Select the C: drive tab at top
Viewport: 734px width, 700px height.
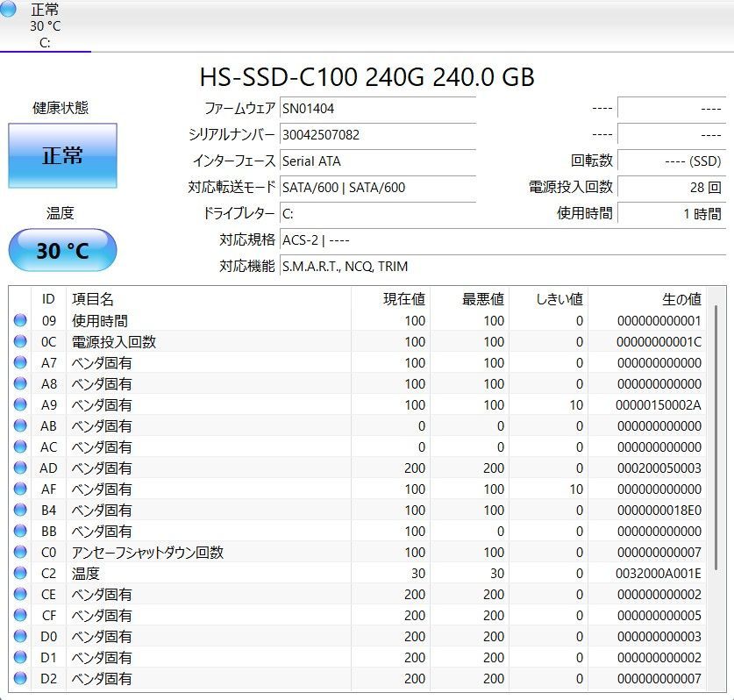pyautogui.click(x=45, y=25)
